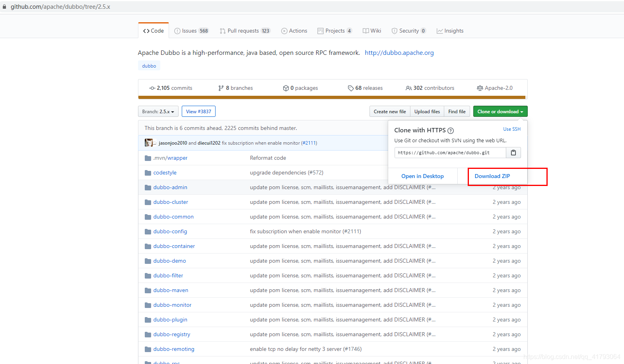Visit the dubbo.apache.org link
The width and height of the screenshot is (624, 364).
(399, 52)
